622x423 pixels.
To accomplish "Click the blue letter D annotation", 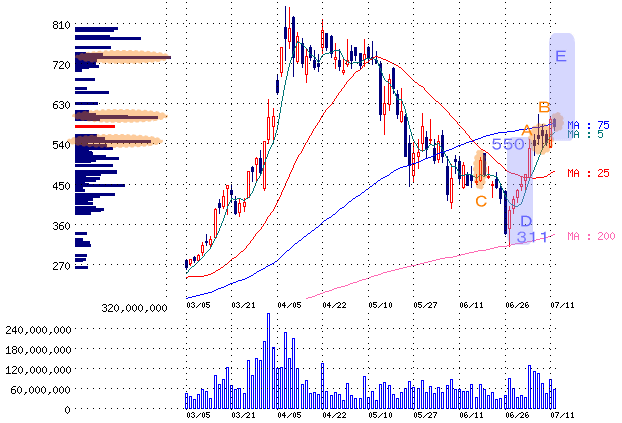I will (526, 221).
